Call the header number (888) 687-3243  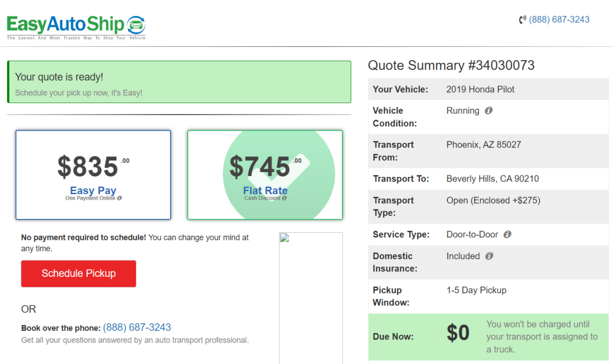(559, 19)
